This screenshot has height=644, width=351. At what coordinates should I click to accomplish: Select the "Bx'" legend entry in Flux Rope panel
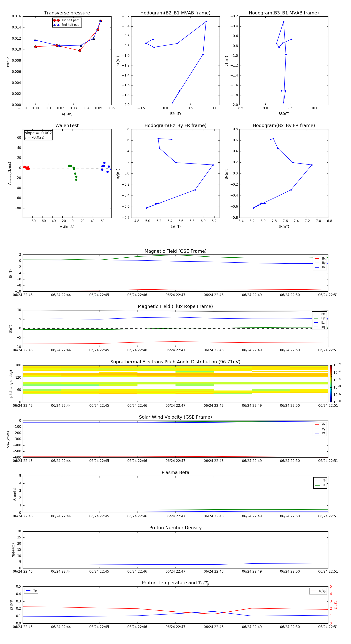pos(320,314)
